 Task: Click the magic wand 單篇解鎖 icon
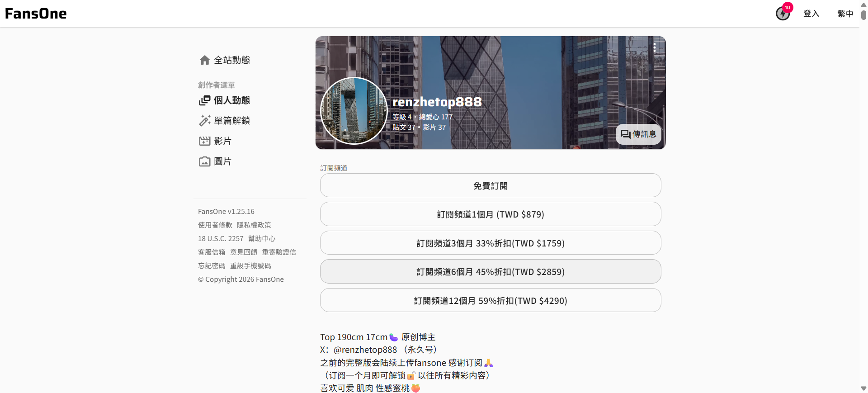click(x=204, y=121)
